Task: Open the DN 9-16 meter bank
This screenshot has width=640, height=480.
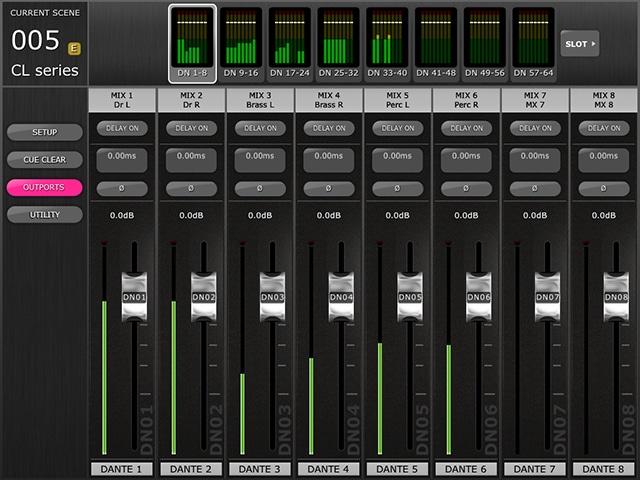Action: pyautogui.click(x=240, y=43)
